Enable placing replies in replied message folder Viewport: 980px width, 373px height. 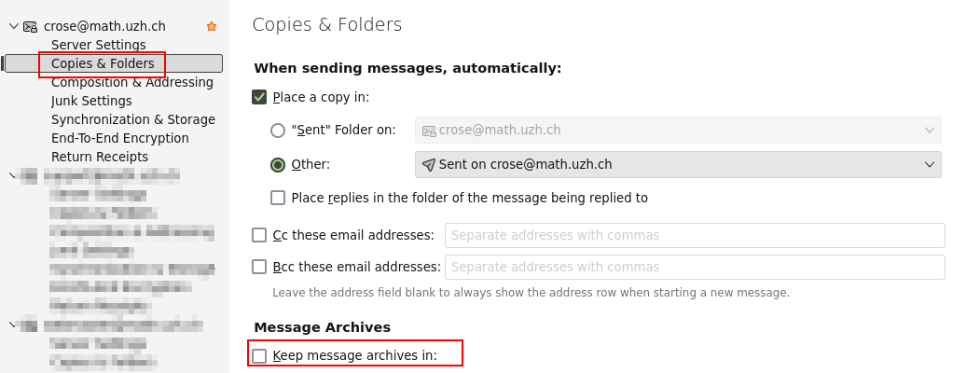[278, 198]
